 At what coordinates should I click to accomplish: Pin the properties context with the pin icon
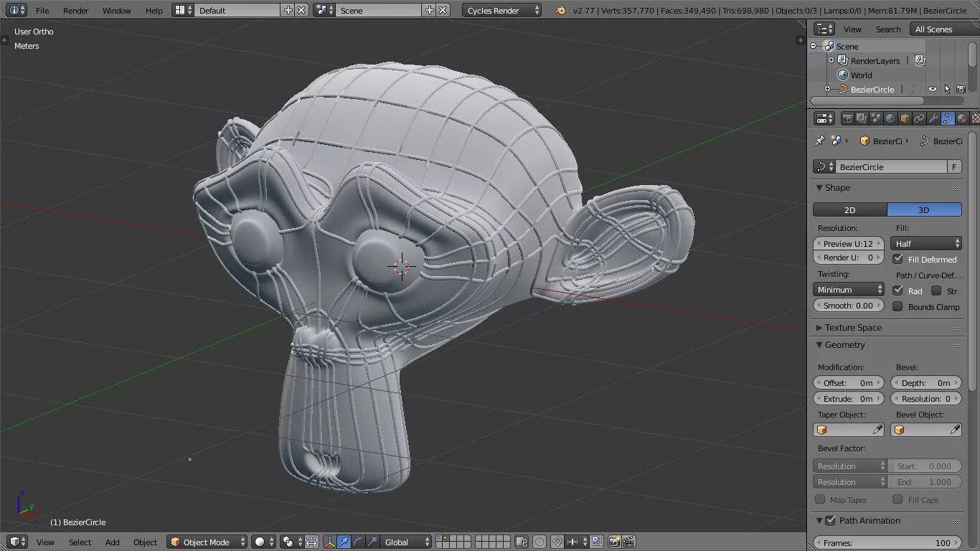(x=819, y=141)
